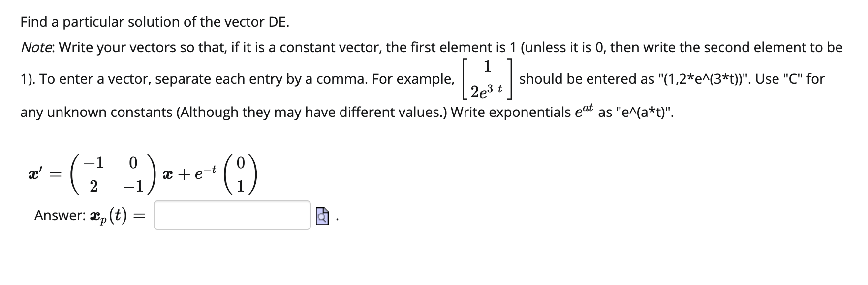Image resolution: width=868 pixels, height=285 pixels.
Task: Select the blank text field after Answer:
Action: tap(231, 216)
